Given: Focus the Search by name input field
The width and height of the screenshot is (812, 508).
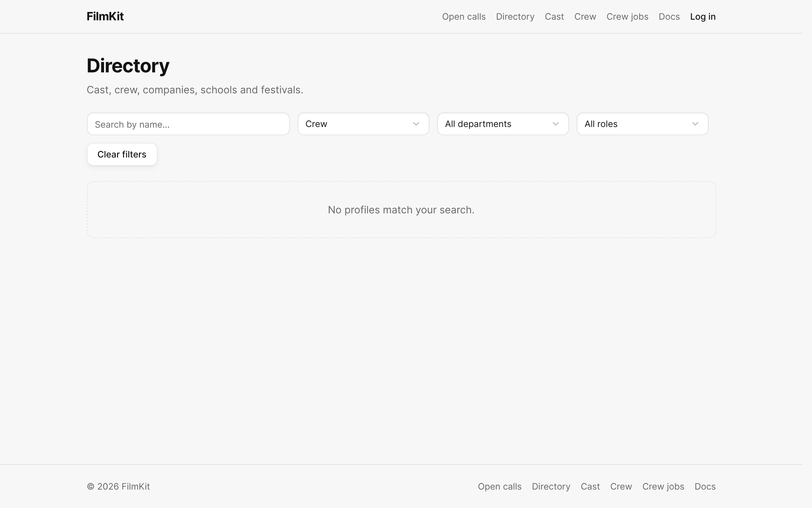Looking at the screenshot, I should pyautogui.click(x=188, y=124).
